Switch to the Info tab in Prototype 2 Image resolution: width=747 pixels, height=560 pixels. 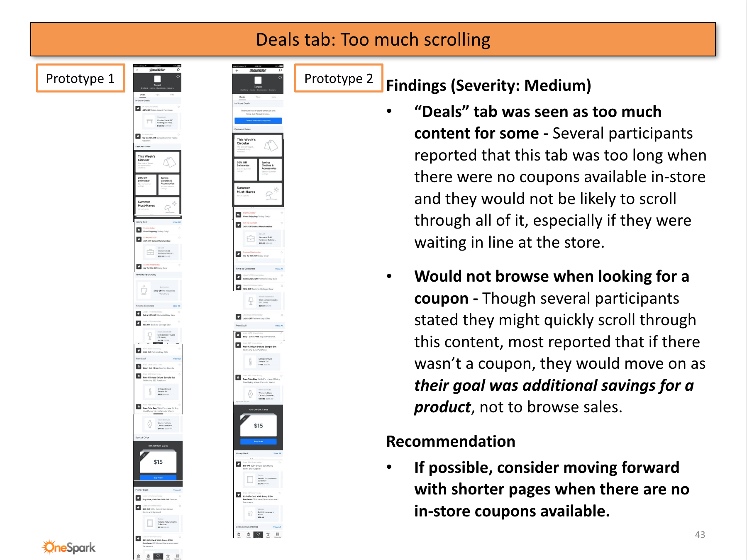274,97
